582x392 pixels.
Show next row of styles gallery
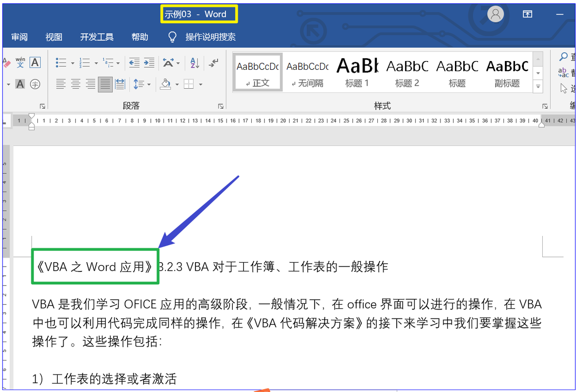(538, 73)
